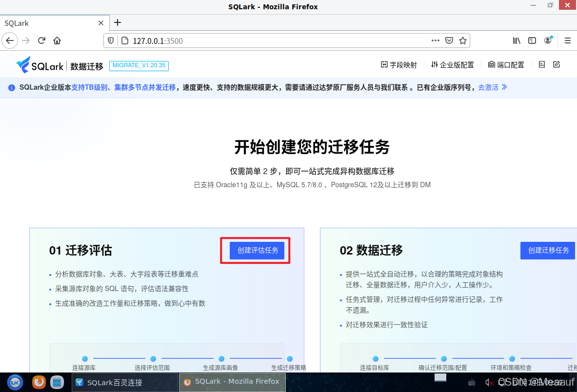
Task: Show site information page icon
Action: [125, 40]
